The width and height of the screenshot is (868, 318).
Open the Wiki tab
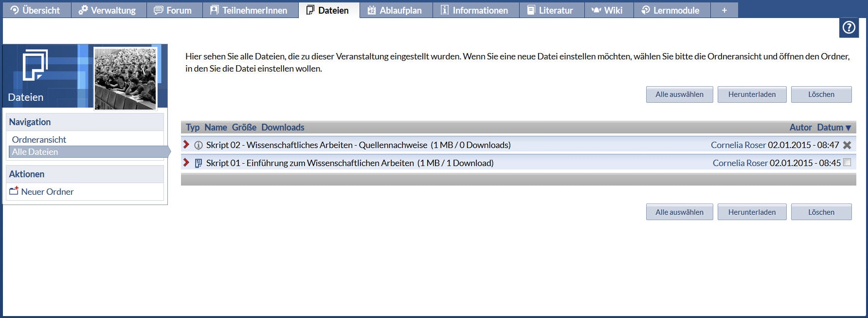(608, 10)
